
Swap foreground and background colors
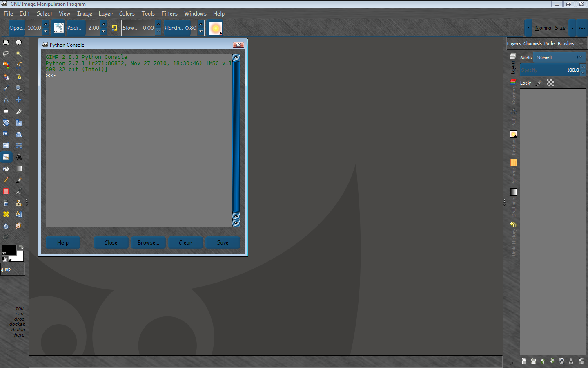21,247
